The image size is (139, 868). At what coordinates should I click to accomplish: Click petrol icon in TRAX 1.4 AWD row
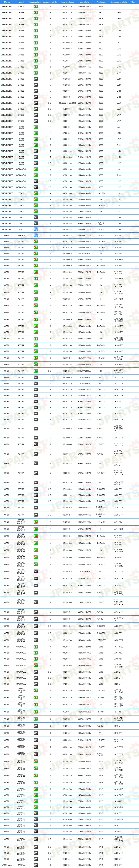pos(36,205)
